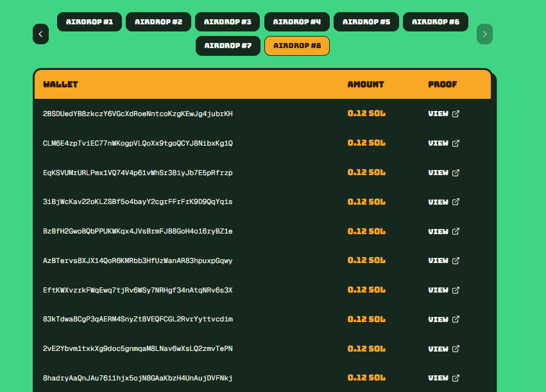Open external link icon for wallet AzBTervs8XJX

[x=456, y=260]
